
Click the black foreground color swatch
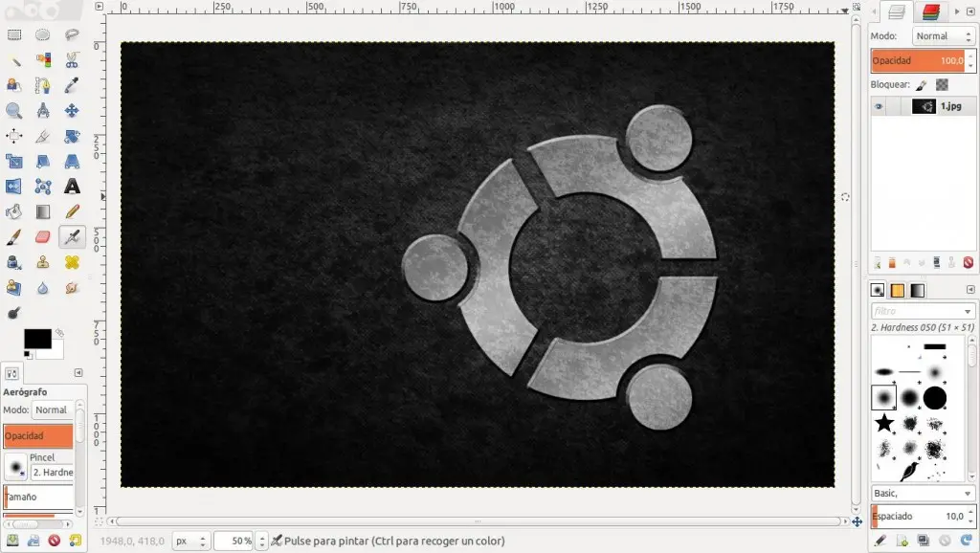[x=37, y=338]
